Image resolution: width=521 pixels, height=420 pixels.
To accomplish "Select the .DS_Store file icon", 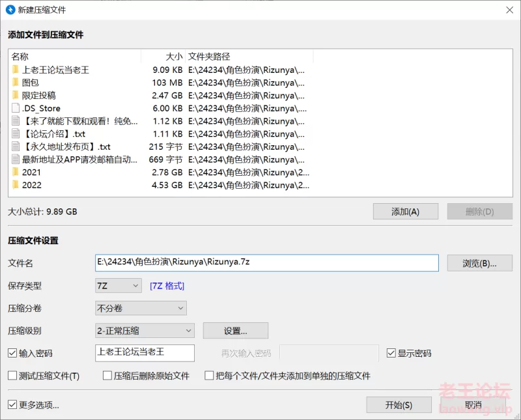I will pyautogui.click(x=15, y=108).
